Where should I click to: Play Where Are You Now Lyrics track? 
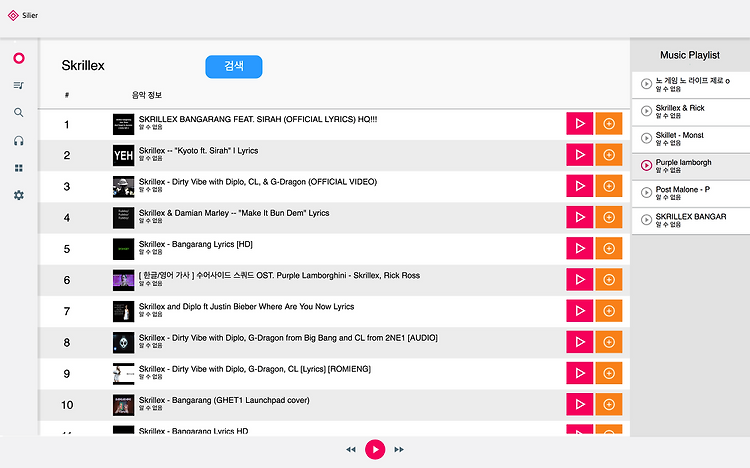[580, 311]
